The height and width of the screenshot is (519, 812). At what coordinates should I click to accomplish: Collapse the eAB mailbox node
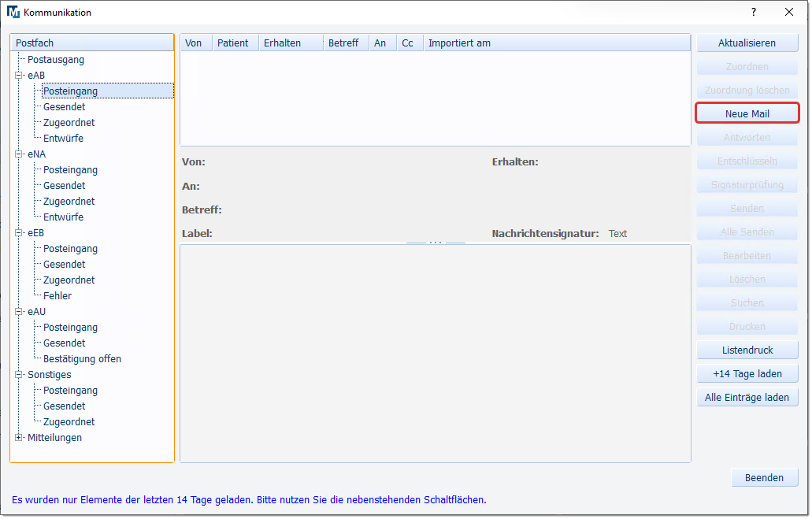(19, 75)
